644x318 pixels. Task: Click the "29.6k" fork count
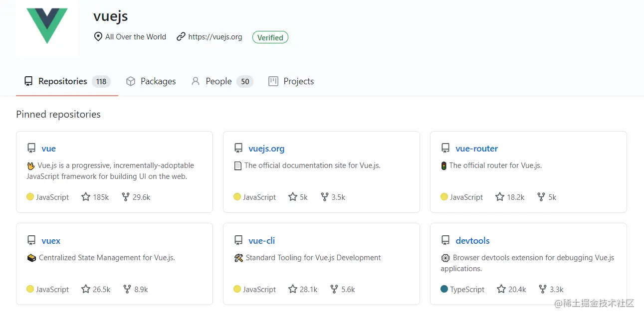[x=142, y=197]
